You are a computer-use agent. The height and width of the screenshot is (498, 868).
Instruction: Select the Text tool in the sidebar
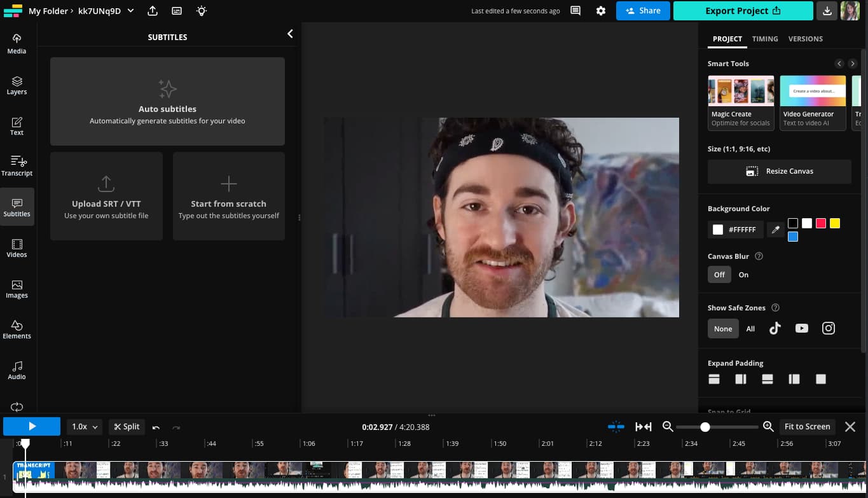point(17,125)
